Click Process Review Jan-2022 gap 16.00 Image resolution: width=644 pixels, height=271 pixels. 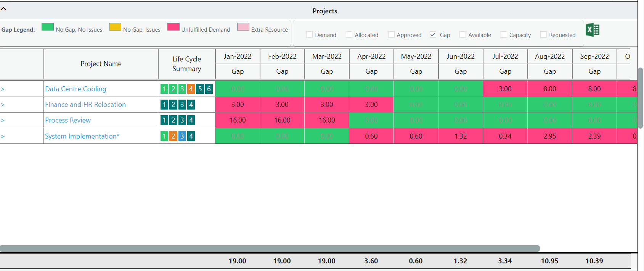tap(238, 120)
